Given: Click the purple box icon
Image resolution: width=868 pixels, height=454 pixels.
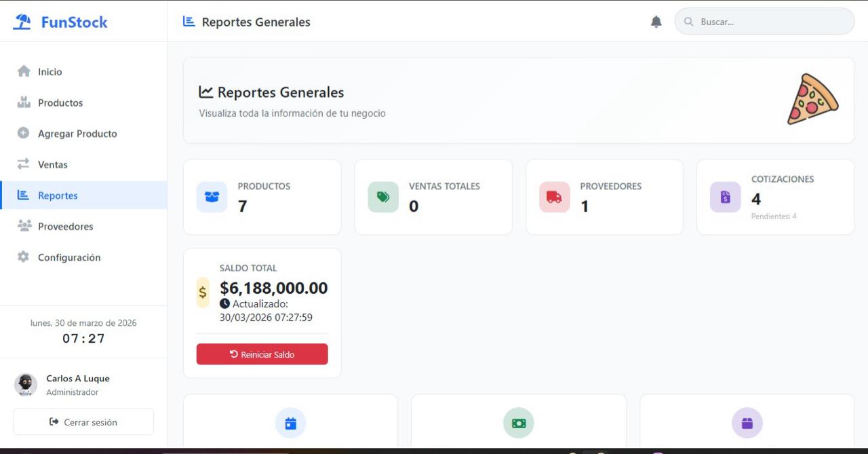Looking at the screenshot, I should click(747, 423).
